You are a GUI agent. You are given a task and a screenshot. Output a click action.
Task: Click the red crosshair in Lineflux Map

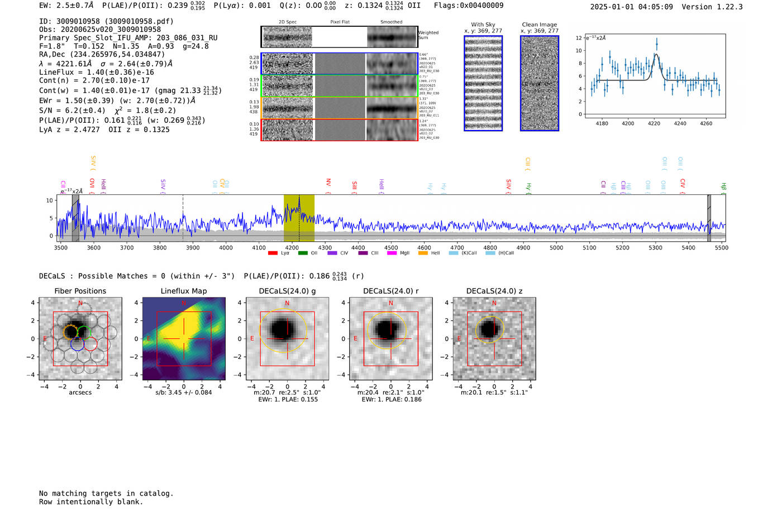tap(184, 339)
